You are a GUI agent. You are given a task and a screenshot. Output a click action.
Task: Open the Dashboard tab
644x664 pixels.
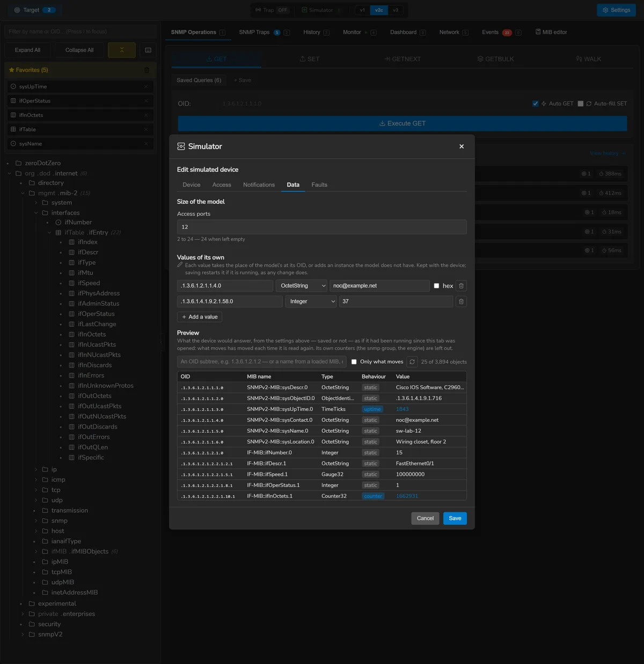(x=408, y=32)
